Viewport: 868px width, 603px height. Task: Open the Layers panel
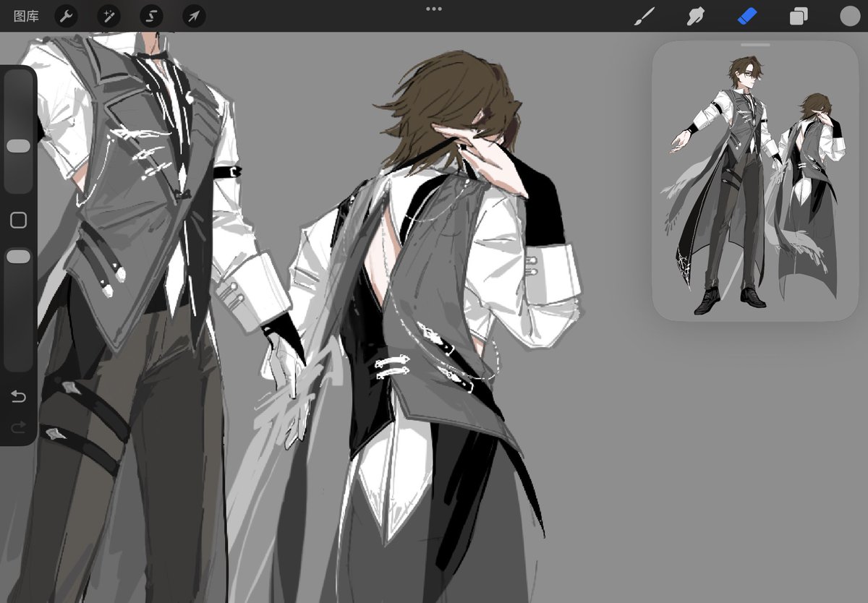click(798, 15)
